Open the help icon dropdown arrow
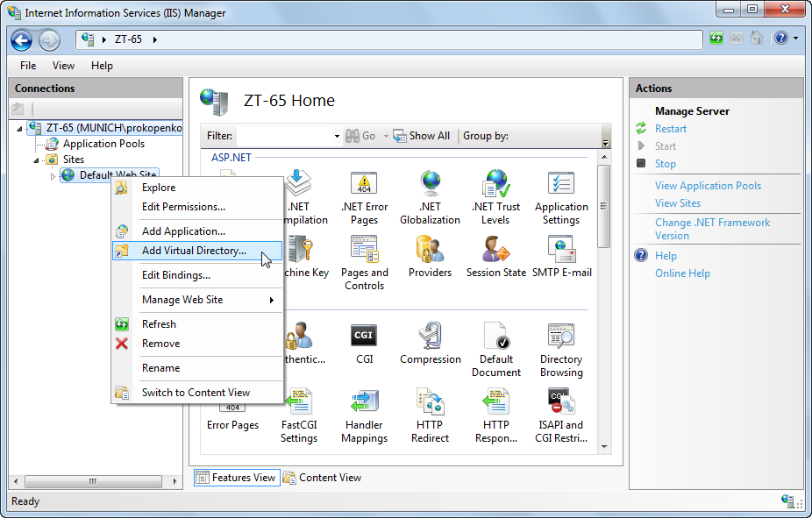The image size is (812, 518). click(x=796, y=39)
